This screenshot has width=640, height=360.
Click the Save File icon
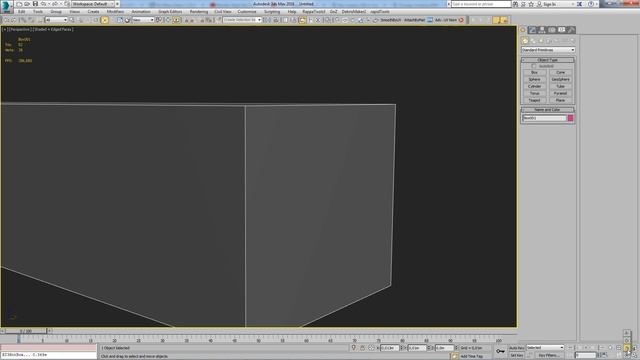pyautogui.click(x=35, y=4)
